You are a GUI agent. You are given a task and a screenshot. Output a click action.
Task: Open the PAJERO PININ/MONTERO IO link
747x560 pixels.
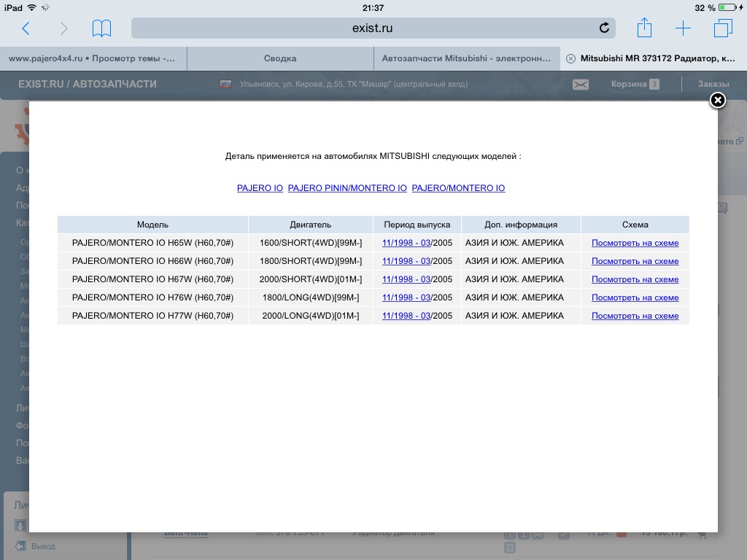pos(347,188)
